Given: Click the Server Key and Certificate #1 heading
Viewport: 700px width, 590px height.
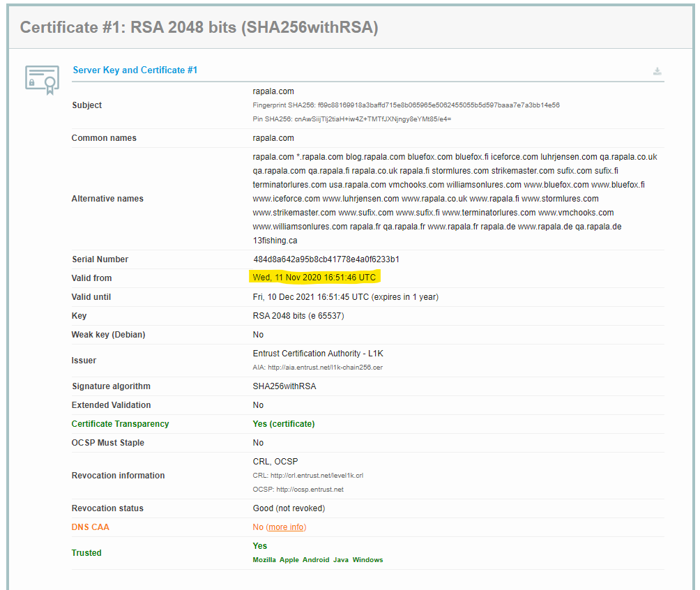Looking at the screenshot, I should click(135, 70).
